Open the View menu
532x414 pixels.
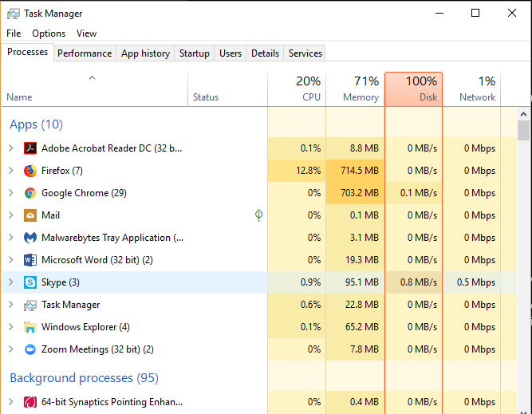point(86,34)
